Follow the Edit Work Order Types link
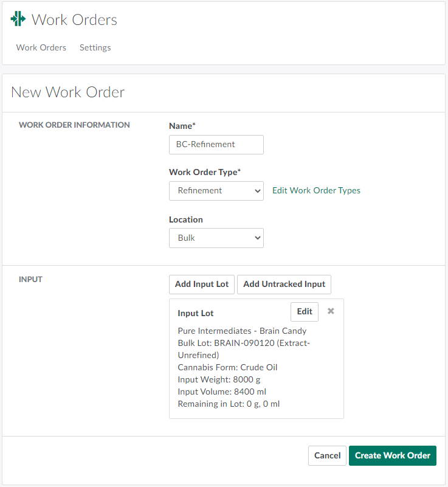The image size is (448, 487). [316, 190]
